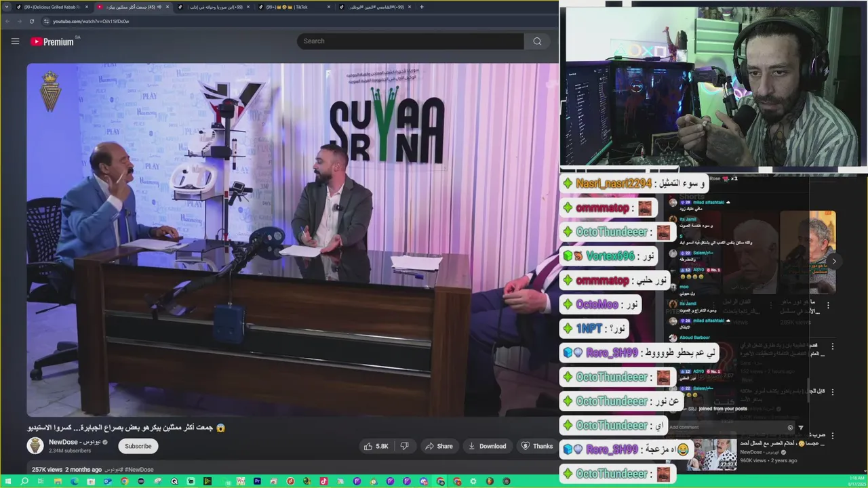Open Task View from taskbar
Screen dimensions: 868x488
pyautogui.click(x=41, y=481)
